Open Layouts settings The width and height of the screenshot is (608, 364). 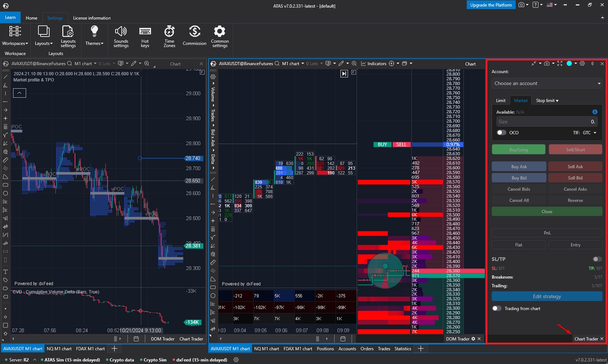68,37
